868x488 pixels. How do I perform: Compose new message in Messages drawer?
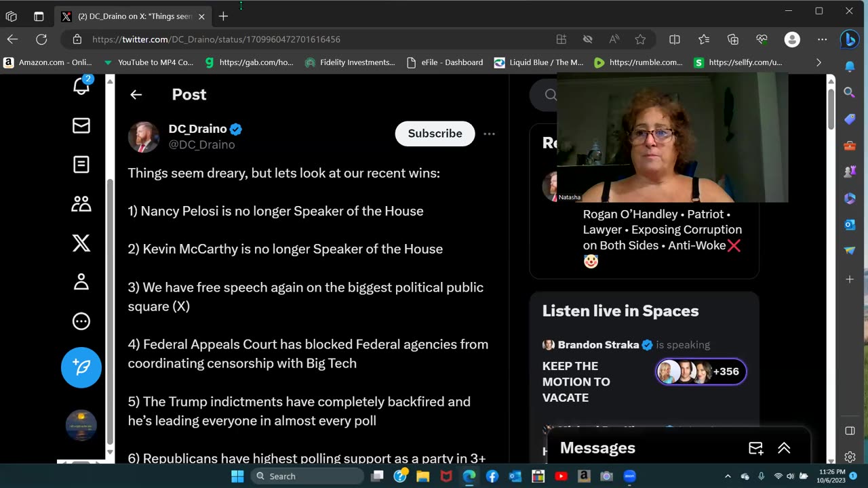point(755,448)
